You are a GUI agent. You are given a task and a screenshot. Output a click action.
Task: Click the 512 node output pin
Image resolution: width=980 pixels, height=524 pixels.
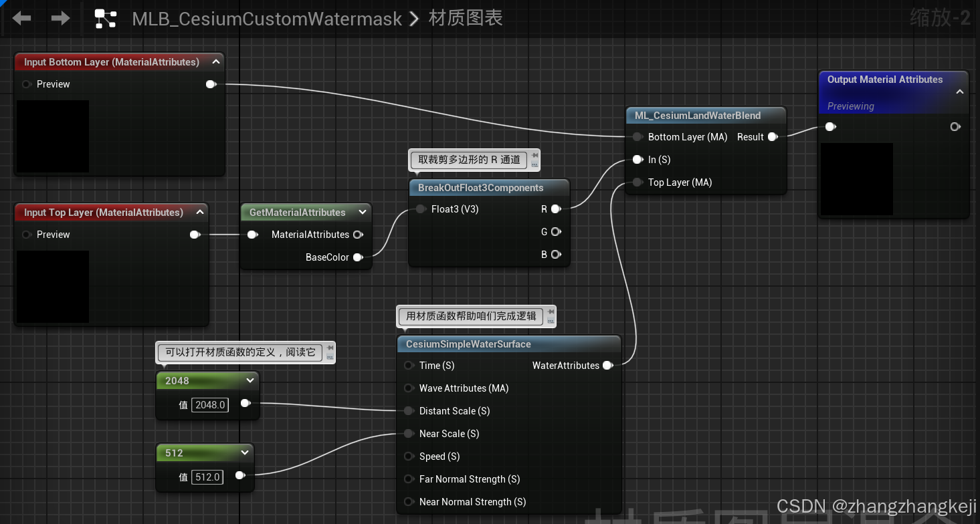pyautogui.click(x=239, y=476)
